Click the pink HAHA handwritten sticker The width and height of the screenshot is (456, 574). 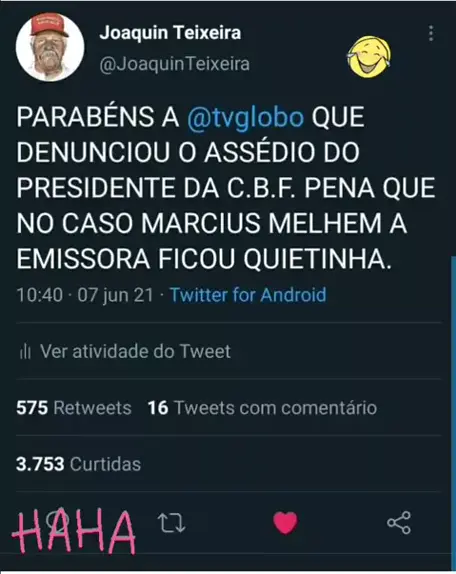(74, 531)
